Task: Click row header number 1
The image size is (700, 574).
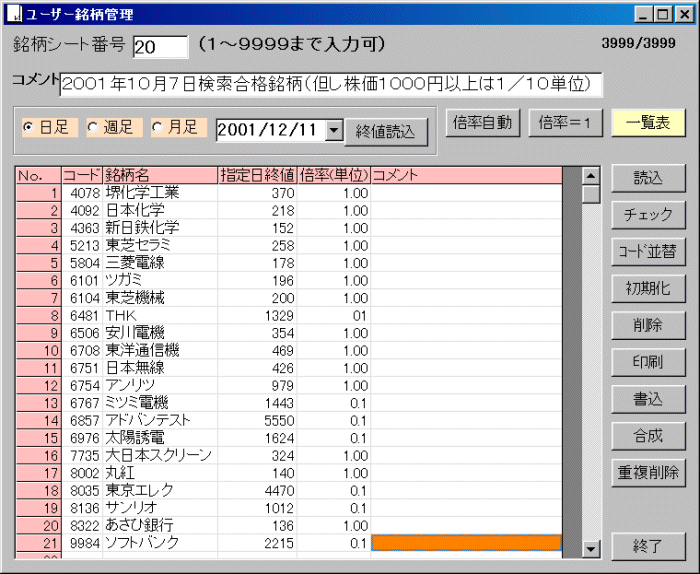Action: tap(38, 193)
